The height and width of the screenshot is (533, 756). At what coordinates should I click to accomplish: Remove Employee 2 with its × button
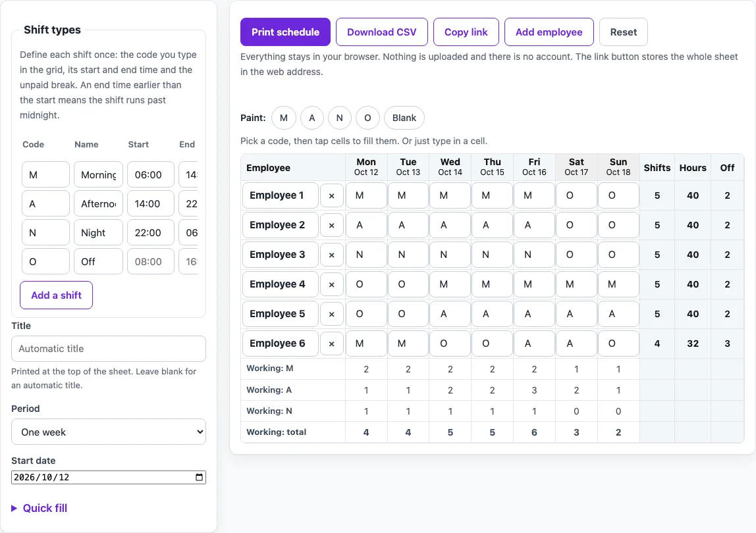(332, 225)
